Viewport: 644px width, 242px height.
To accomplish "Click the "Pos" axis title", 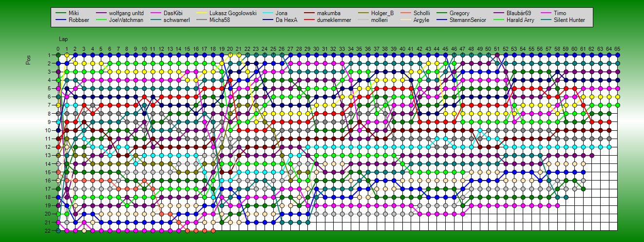I will [x=29, y=59].
